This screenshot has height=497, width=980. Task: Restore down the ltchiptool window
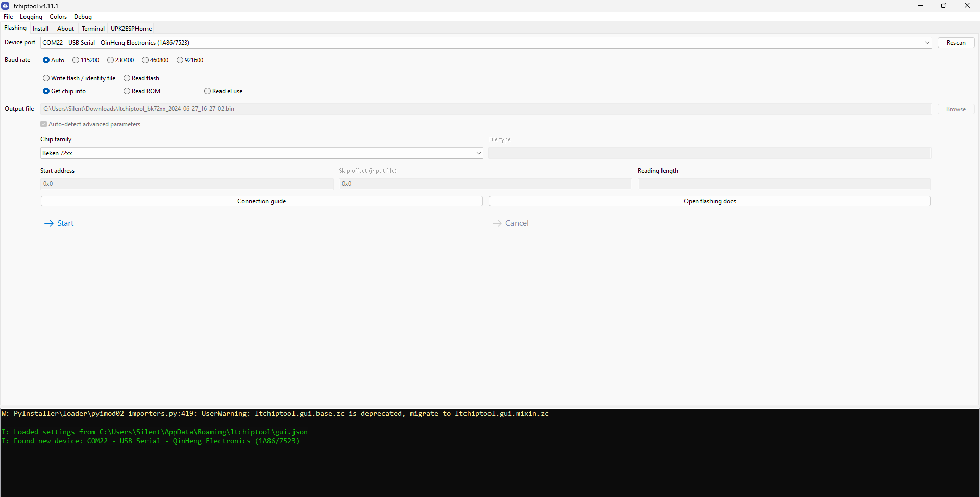coord(944,6)
